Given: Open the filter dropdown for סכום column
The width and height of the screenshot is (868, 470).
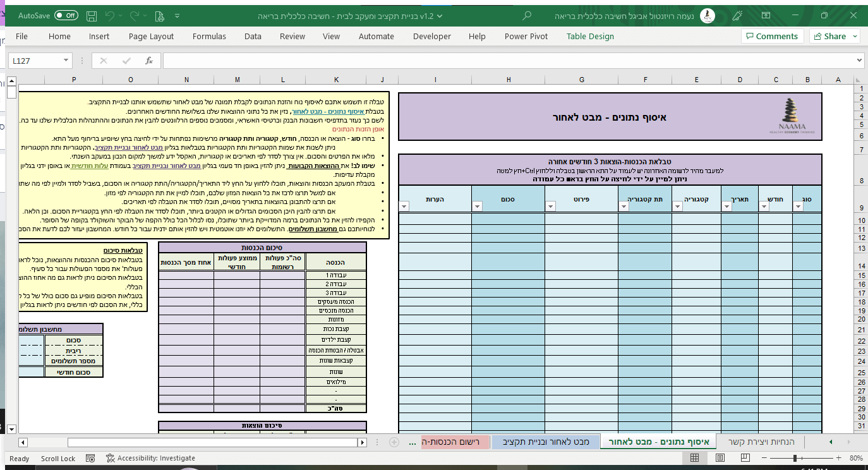Looking at the screenshot, I should point(477,205).
